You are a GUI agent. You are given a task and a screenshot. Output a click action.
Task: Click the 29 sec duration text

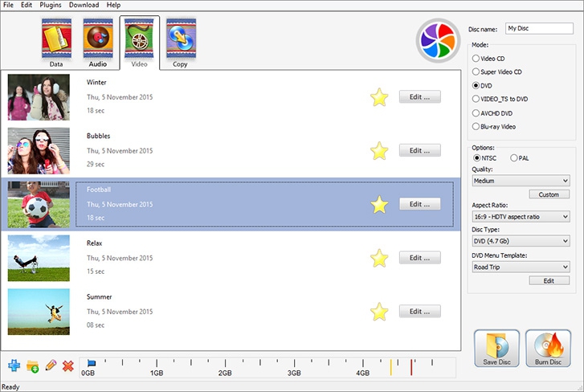[x=96, y=164]
